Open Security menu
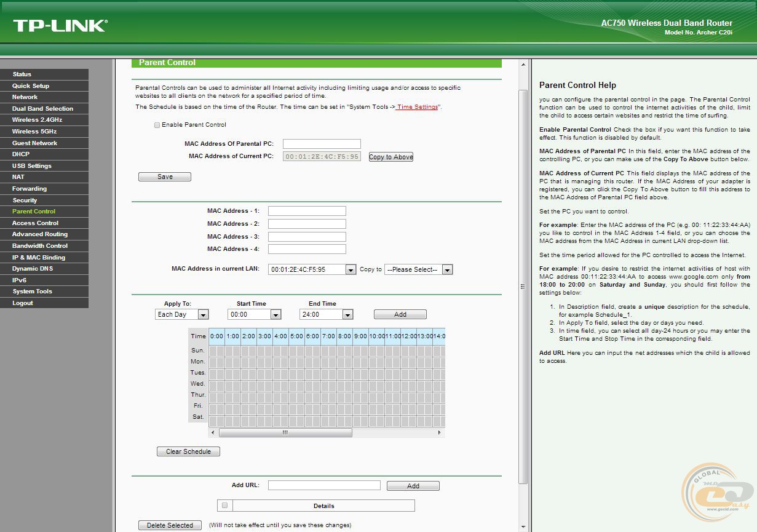This screenshot has width=757, height=532. (x=44, y=200)
